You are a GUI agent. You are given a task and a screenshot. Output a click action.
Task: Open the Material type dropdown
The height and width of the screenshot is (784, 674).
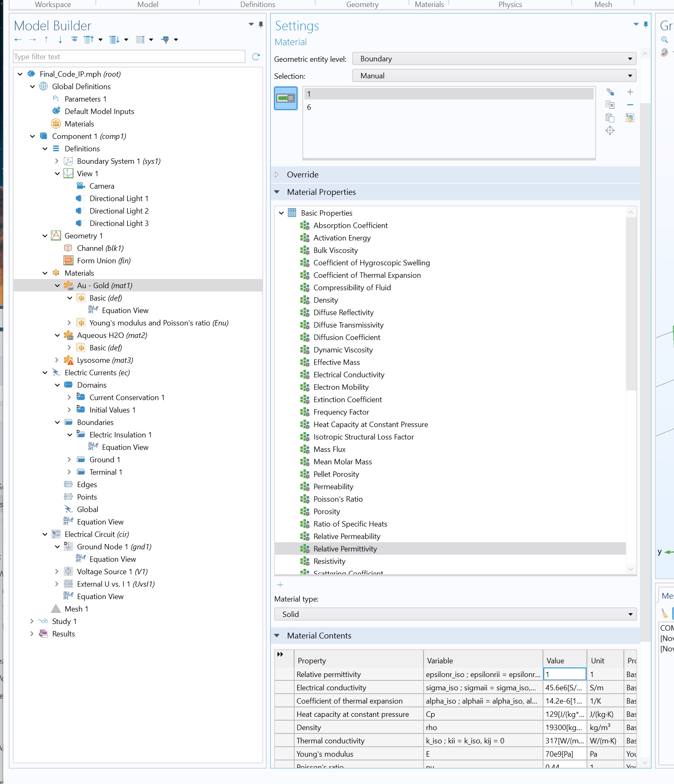pos(455,614)
